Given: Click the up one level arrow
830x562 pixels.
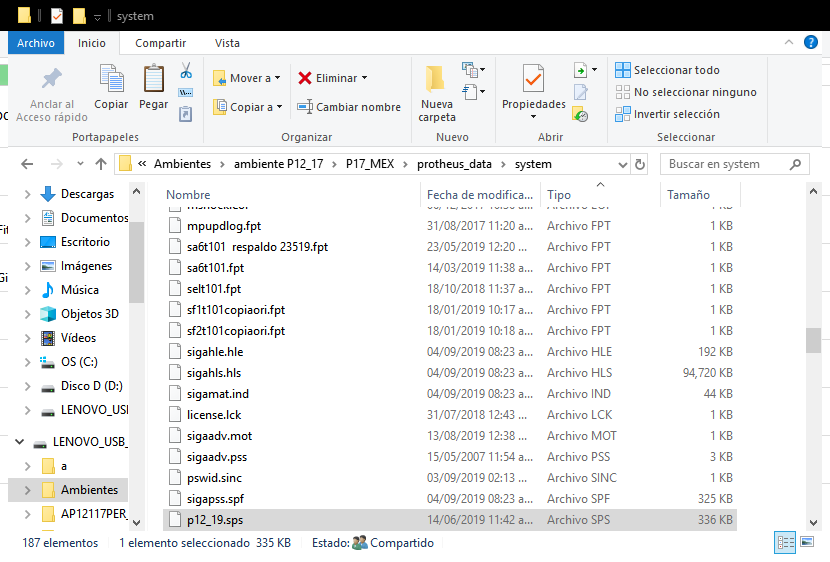Looking at the screenshot, I should pos(101,164).
